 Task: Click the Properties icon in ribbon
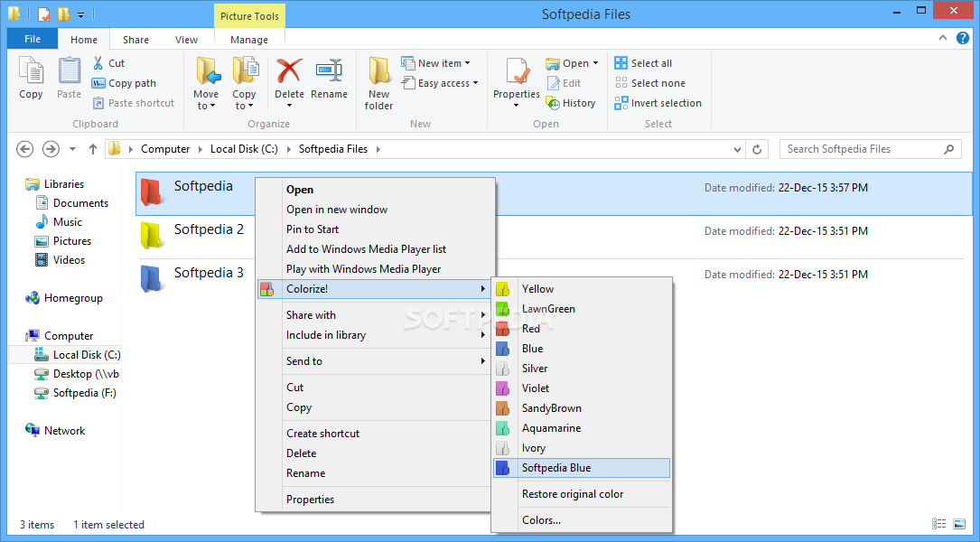click(x=517, y=72)
